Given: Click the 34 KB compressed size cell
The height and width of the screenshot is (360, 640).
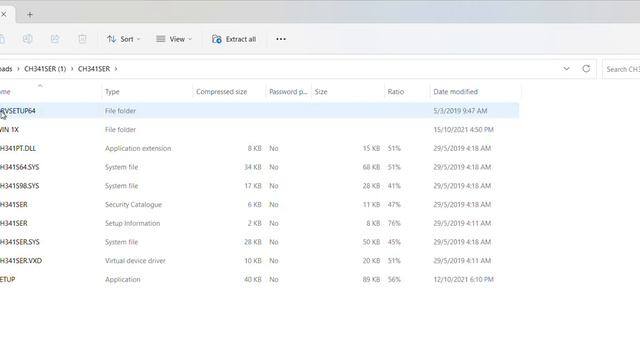Looking at the screenshot, I should pyautogui.click(x=253, y=167).
